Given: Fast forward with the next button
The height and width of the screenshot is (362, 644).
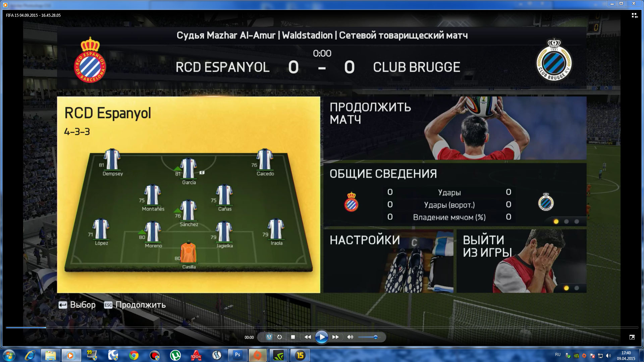Looking at the screenshot, I should click(335, 337).
